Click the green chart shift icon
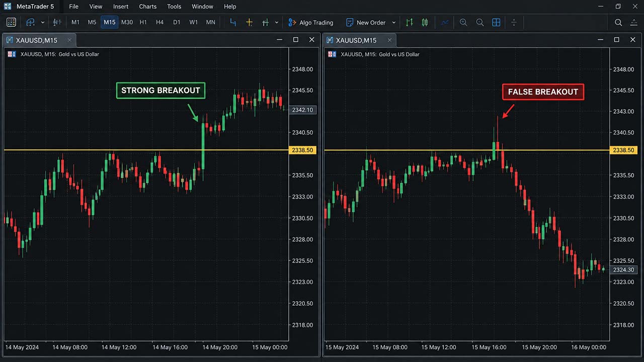 coord(410,22)
